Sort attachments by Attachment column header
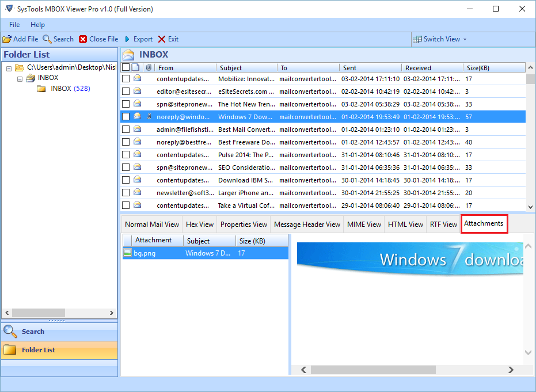536x392 pixels. (x=157, y=240)
